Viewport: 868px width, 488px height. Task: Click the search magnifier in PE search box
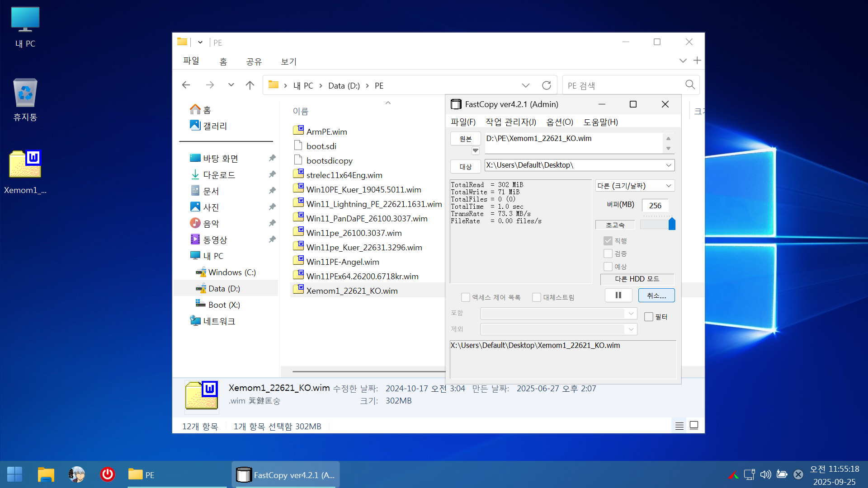click(x=690, y=85)
